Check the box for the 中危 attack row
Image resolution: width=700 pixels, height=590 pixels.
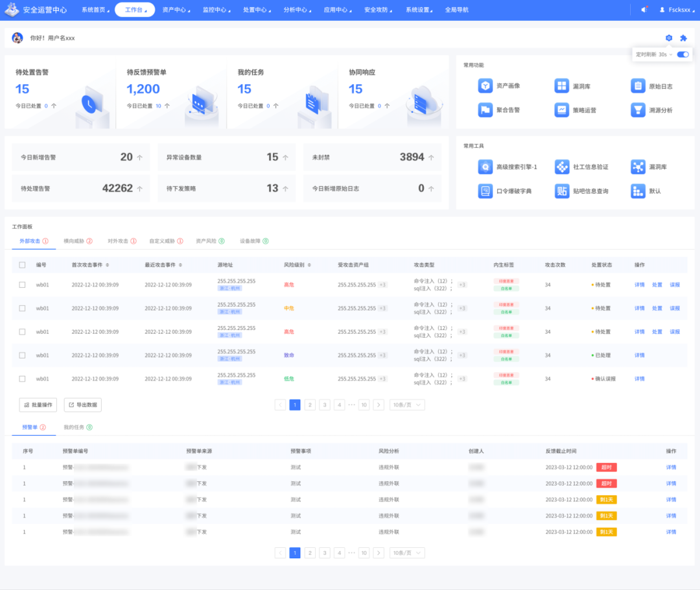(22, 308)
